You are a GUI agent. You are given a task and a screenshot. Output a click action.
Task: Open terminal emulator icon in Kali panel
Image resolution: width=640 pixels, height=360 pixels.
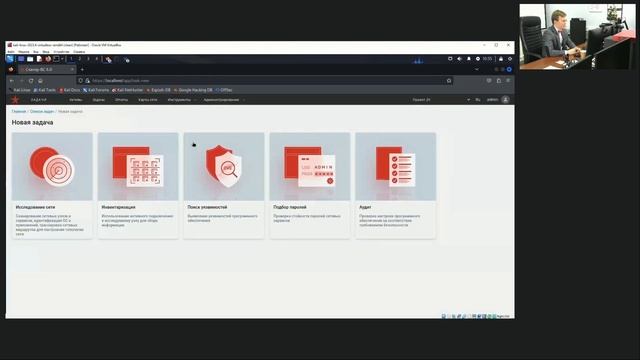56,59
